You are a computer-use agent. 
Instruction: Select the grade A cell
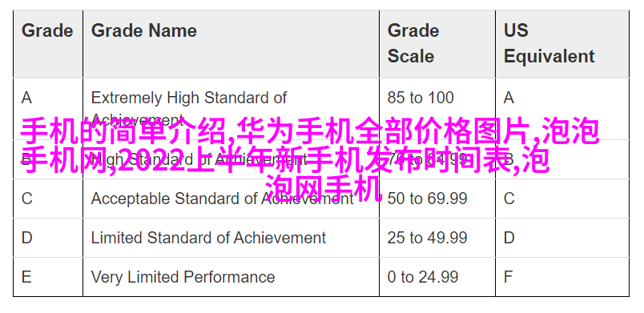pos(48,109)
